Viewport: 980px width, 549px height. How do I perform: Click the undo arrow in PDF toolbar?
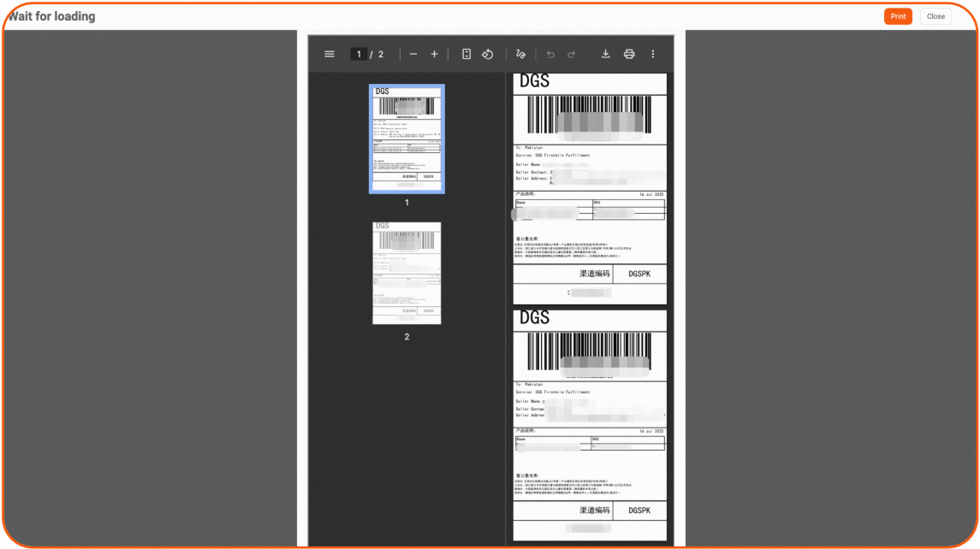click(550, 54)
